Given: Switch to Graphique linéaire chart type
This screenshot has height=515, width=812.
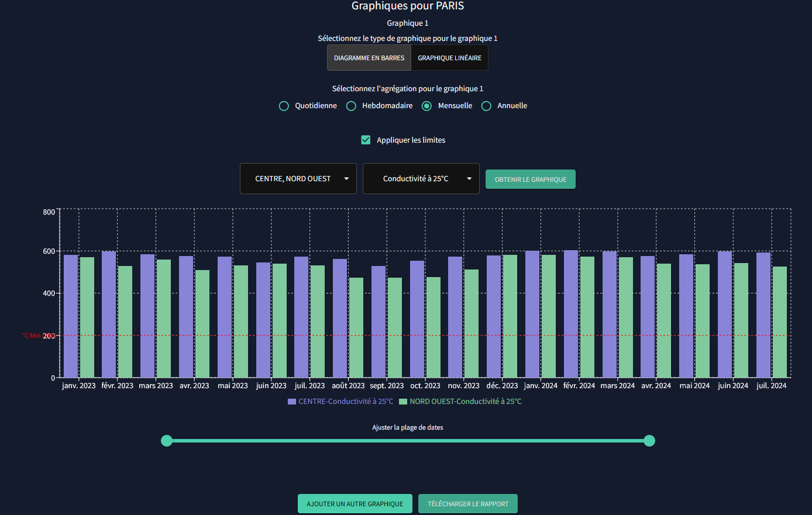Looking at the screenshot, I should click(449, 58).
